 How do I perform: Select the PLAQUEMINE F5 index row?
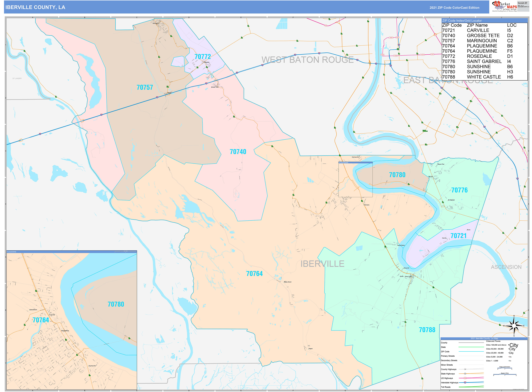pyautogui.click(x=485, y=51)
